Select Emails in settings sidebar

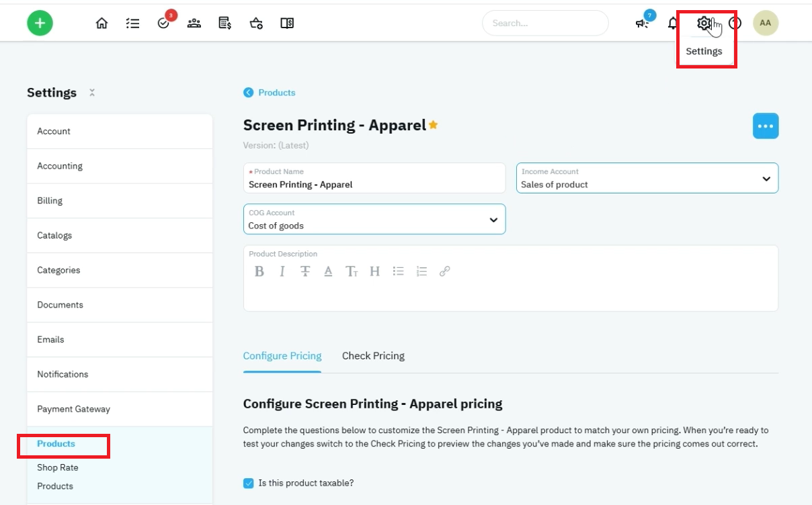[x=120, y=340]
